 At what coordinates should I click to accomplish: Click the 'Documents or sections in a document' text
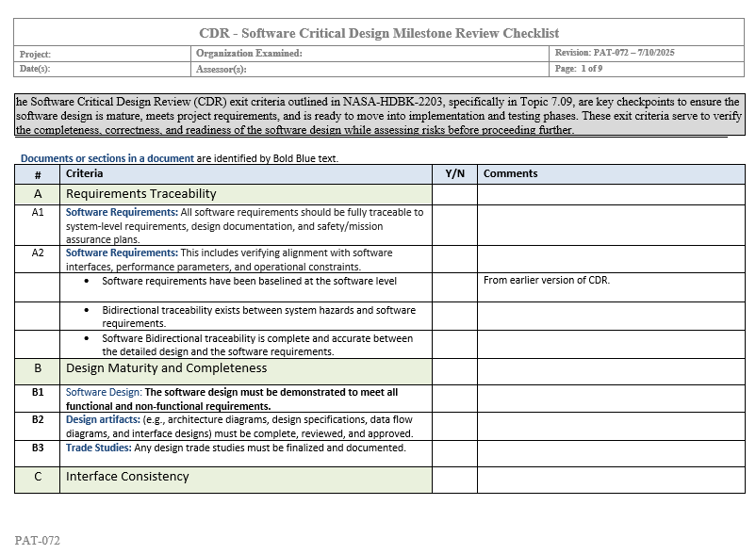[107, 158]
